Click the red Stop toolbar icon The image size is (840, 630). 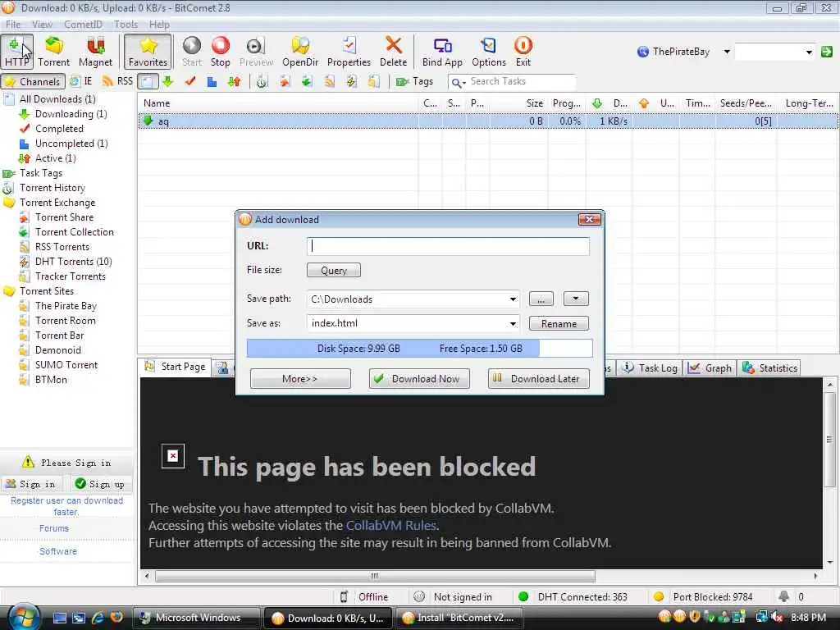click(x=220, y=52)
